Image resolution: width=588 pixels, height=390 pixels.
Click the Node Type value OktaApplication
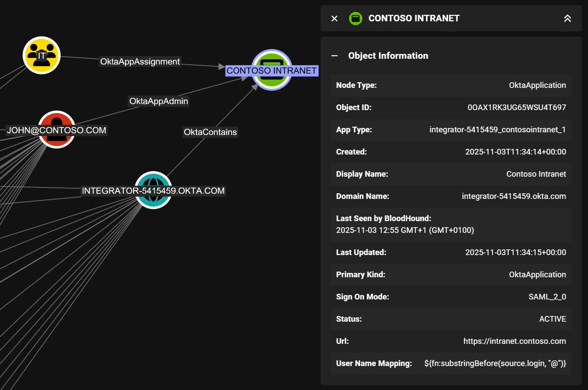[x=537, y=85]
